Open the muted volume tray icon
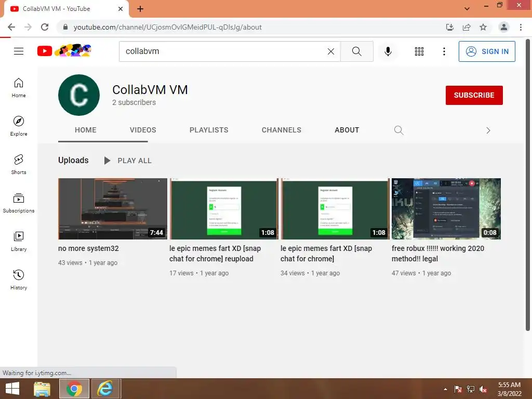Viewport: 532px width, 399px height. (483, 389)
